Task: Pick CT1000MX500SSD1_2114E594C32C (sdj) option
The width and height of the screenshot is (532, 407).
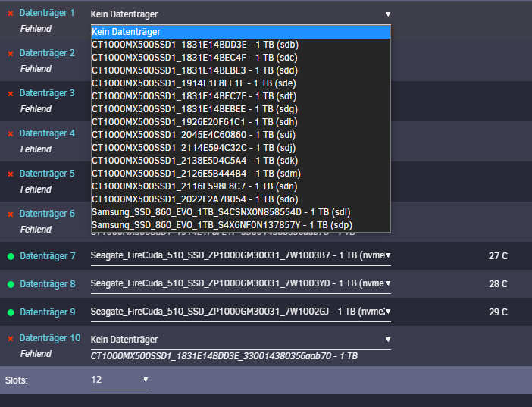Action: click(x=241, y=148)
